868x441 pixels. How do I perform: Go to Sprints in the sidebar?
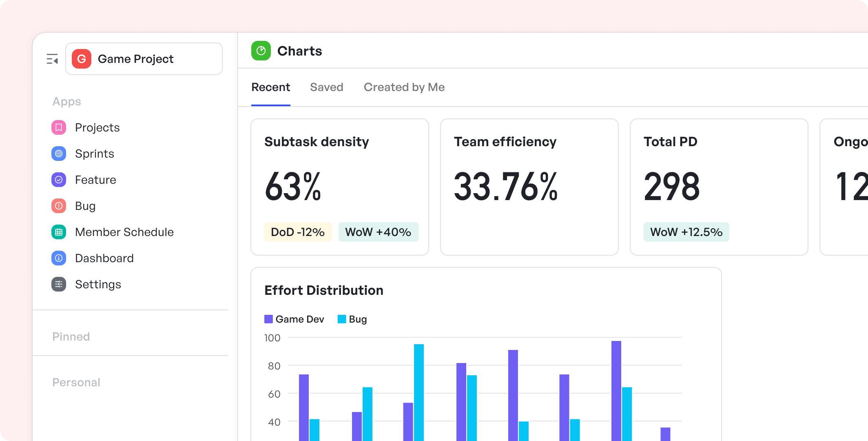point(95,154)
